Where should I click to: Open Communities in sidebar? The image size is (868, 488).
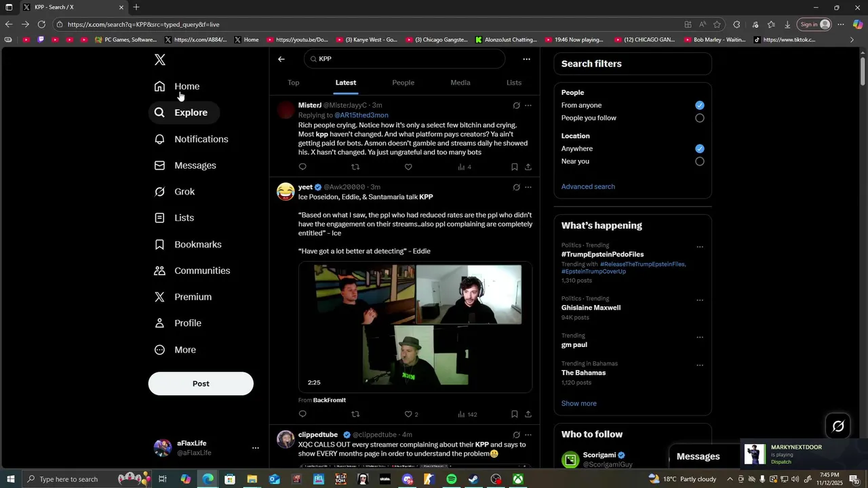pyautogui.click(x=193, y=270)
